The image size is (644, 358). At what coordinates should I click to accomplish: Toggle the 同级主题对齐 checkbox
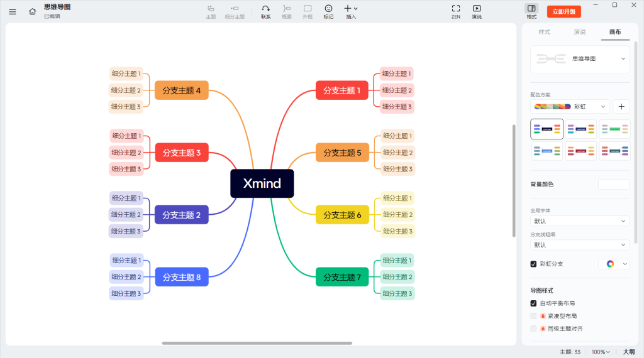click(533, 328)
